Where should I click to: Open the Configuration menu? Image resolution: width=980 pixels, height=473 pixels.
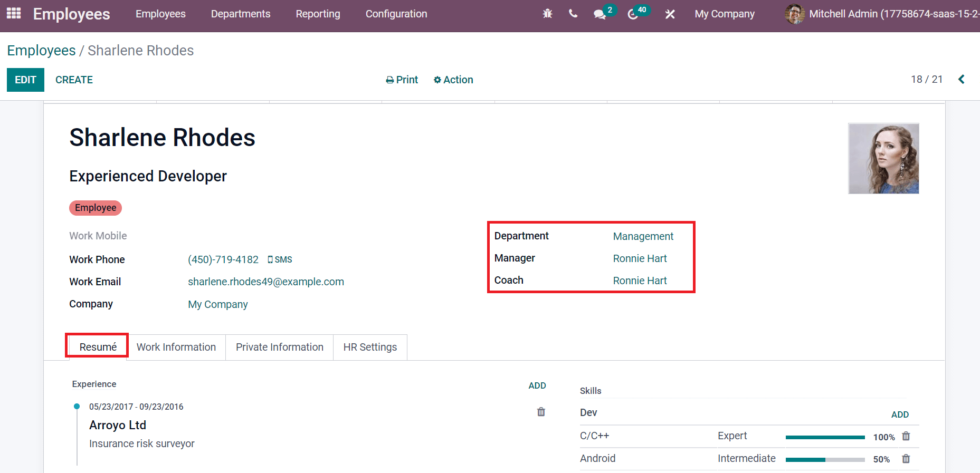396,14
